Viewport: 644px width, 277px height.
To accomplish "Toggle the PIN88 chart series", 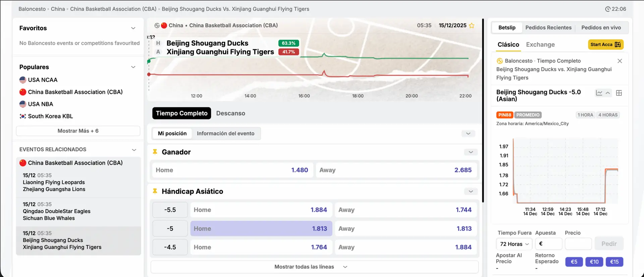I will (504, 115).
